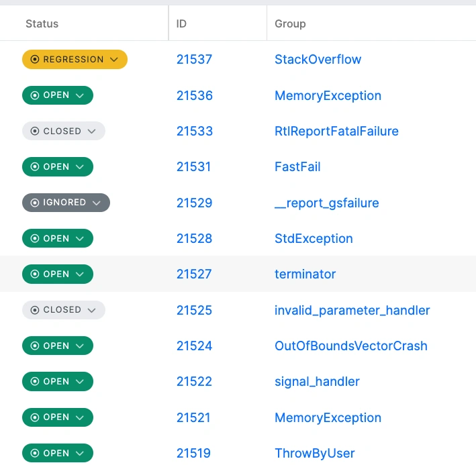Sort by the ID column header
The image size is (476, 465).
tap(181, 23)
